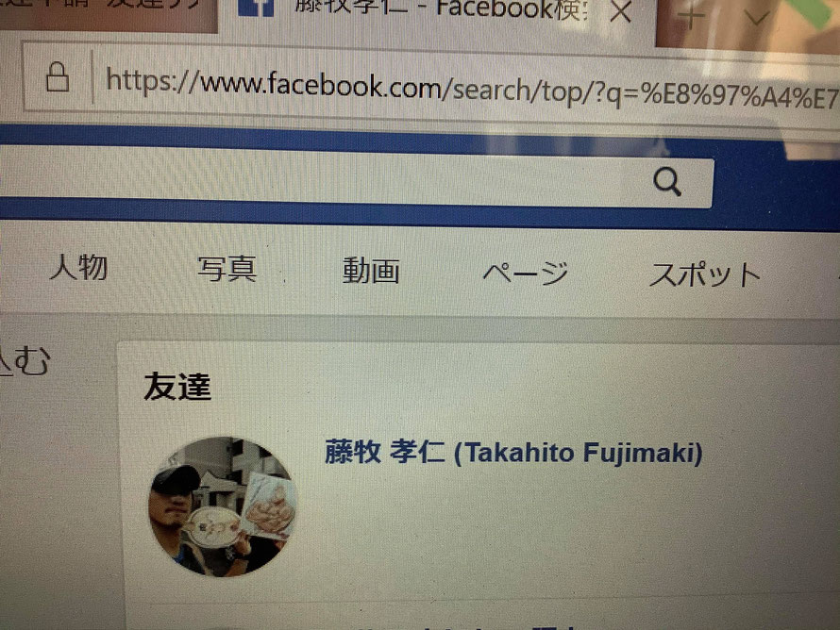Switch to the 写真 filter tab

point(227,269)
